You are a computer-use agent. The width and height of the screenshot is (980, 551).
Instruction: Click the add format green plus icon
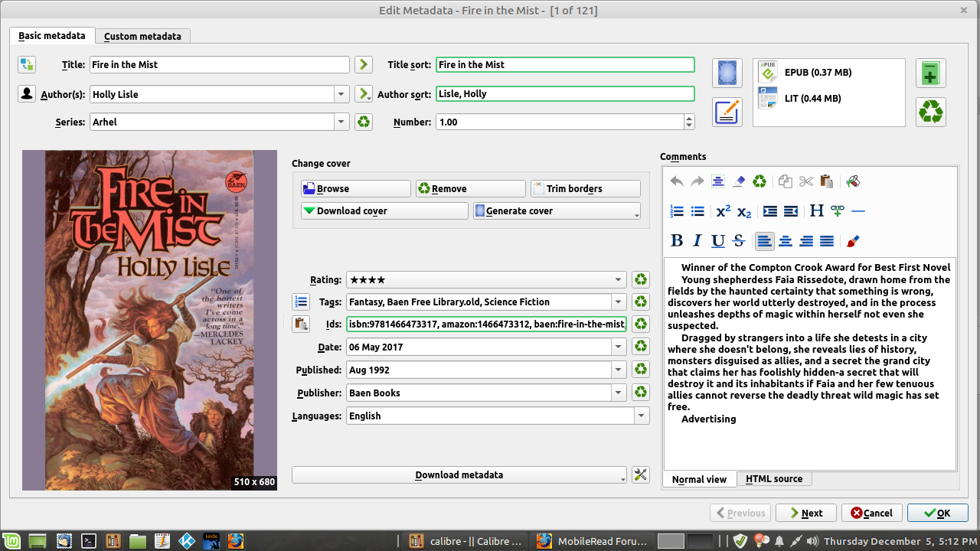[x=931, y=73]
